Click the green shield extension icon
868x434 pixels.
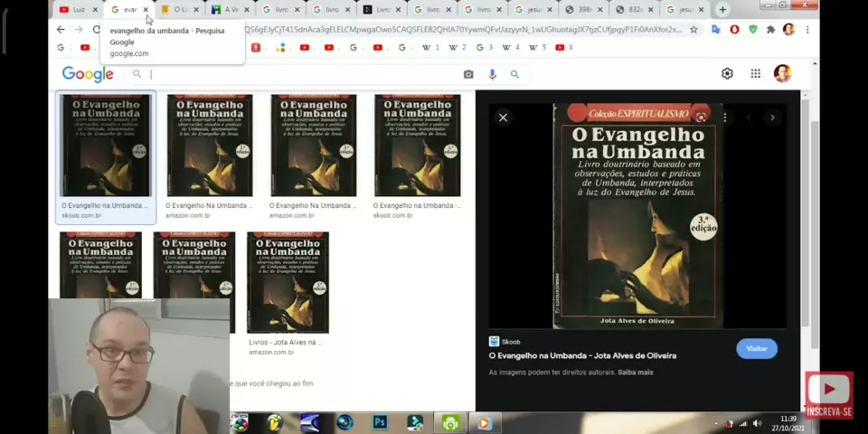click(753, 29)
